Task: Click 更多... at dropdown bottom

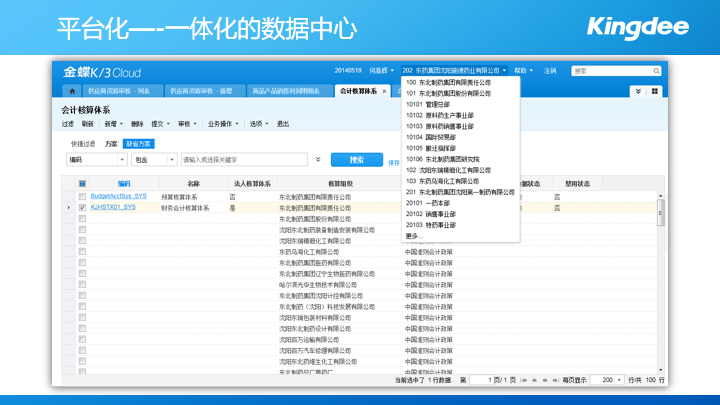Action: click(x=413, y=236)
